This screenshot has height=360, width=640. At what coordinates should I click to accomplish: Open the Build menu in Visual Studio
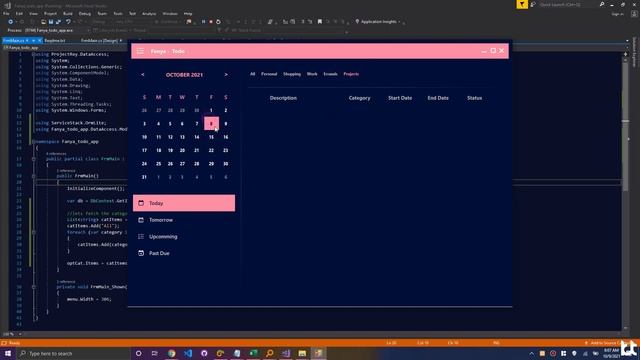pos(68,13)
